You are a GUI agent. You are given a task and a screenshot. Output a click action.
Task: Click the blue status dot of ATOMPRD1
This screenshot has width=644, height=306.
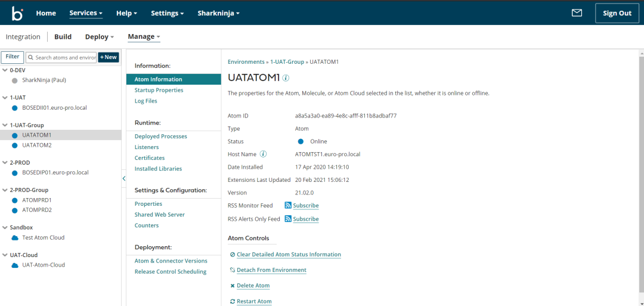15,200
